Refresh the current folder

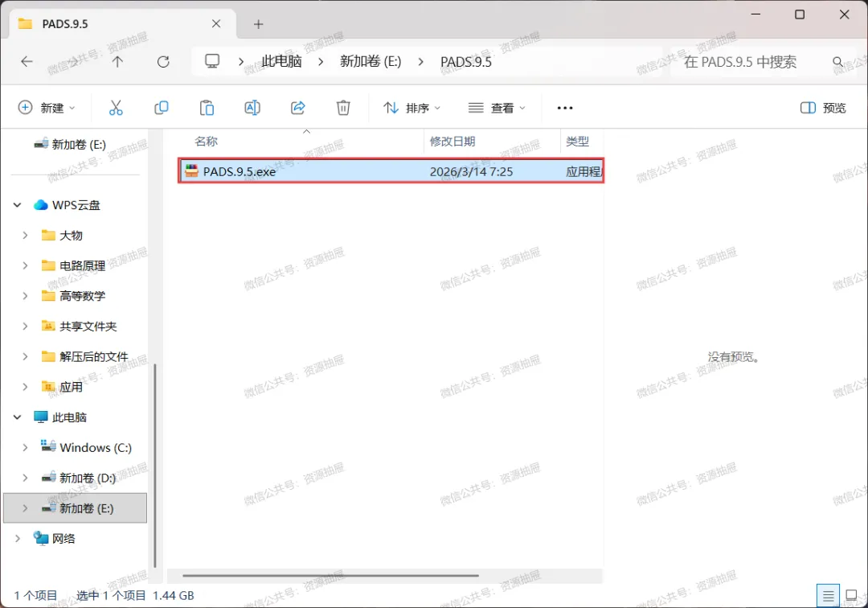(163, 61)
